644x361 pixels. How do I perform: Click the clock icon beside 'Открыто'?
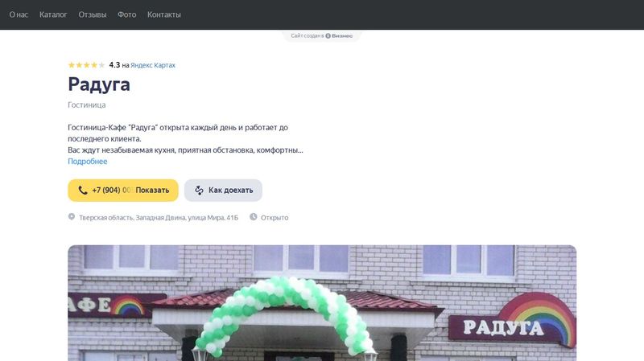pyautogui.click(x=254, y=216)
